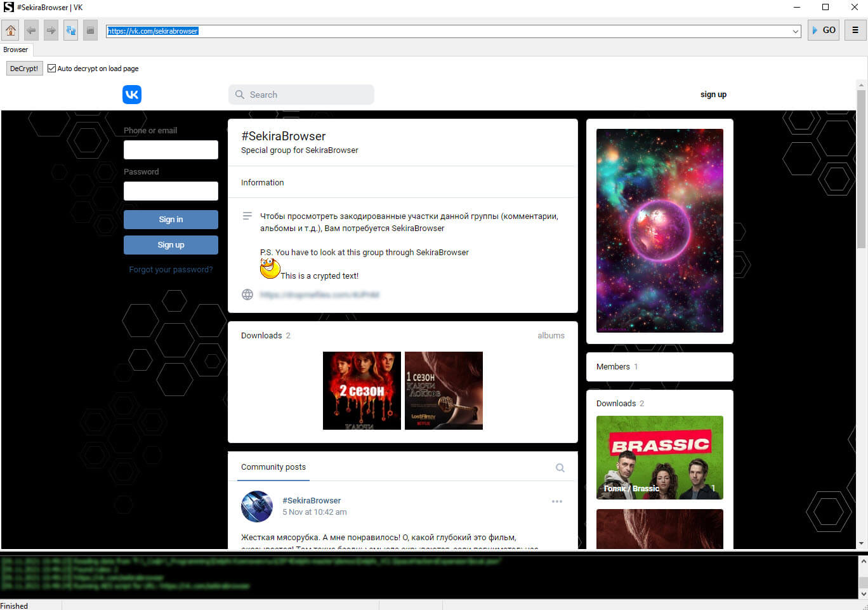Image resolution: width=868 pixels, height=610 pixels.
Task: Click the log panel scrollbar up arrow
Action: coord(863,561)
